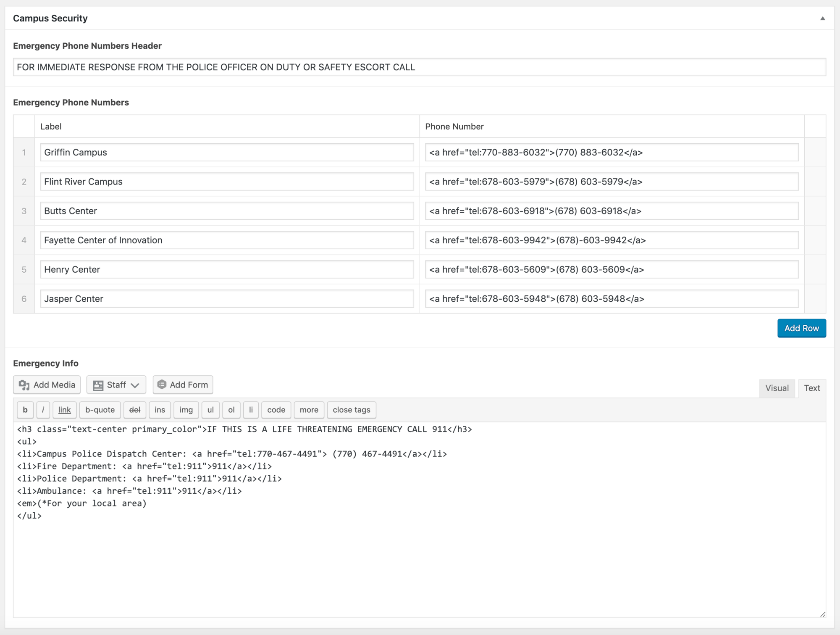
Task: Click the Label column header
Action: point(51,126)
